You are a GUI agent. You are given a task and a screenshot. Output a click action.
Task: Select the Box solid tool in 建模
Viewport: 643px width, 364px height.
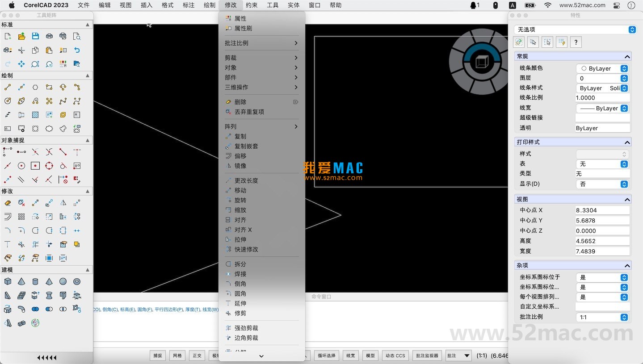tap(8, 281)
